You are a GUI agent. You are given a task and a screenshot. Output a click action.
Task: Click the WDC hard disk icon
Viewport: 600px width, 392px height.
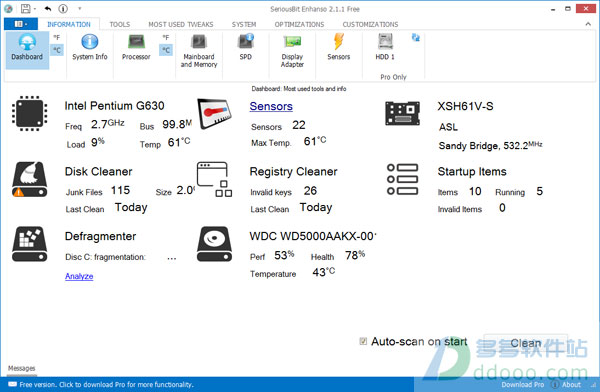[214, 244]
